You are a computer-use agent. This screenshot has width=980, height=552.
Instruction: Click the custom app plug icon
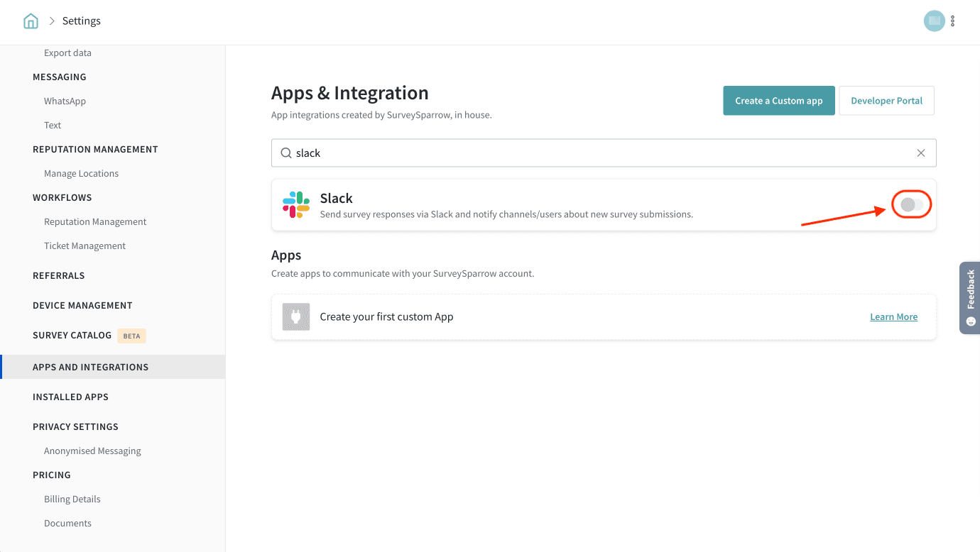coord(296,317)
